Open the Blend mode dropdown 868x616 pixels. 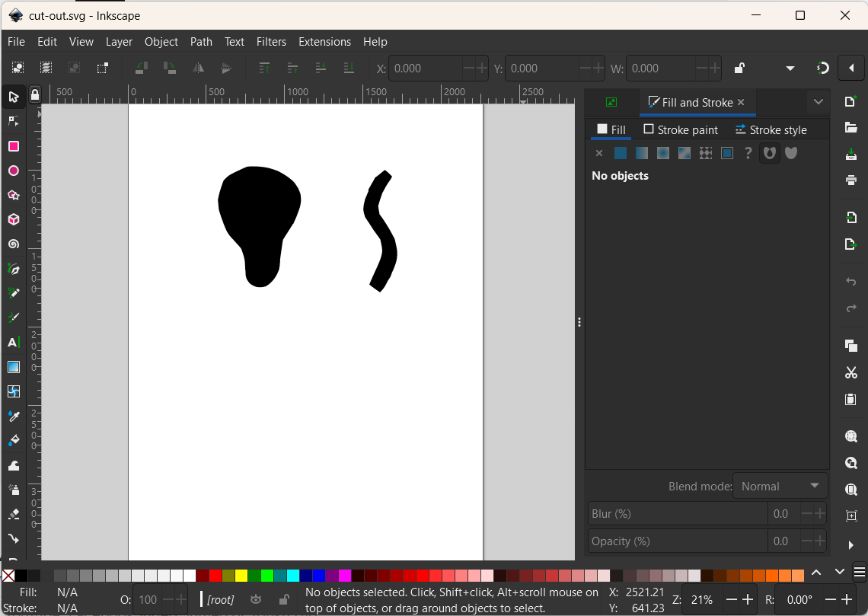tap(780, 486)
